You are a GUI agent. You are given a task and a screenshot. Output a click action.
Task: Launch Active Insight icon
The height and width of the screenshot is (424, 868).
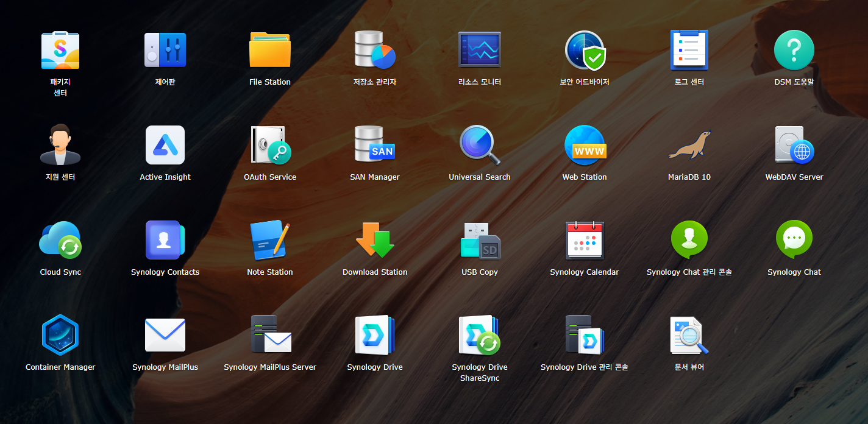click(x=165, y=145)
